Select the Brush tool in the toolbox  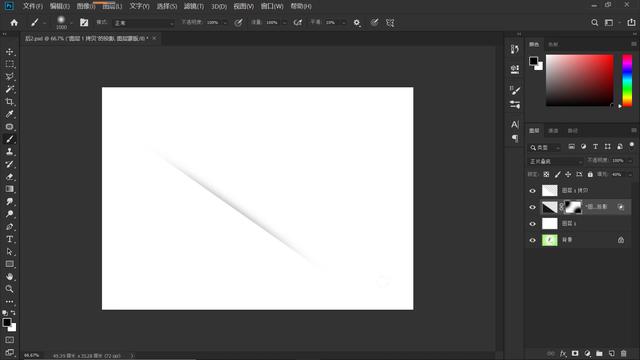point(9,139)
